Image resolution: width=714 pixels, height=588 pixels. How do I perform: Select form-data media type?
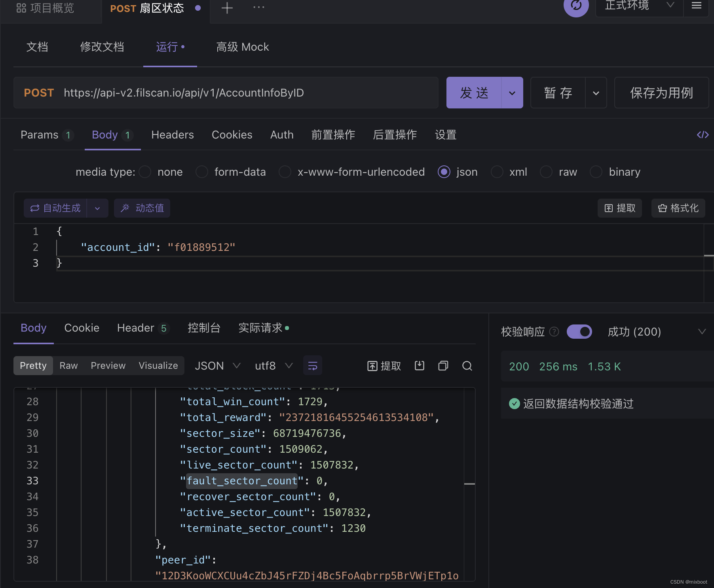click(x=202, y=172)
